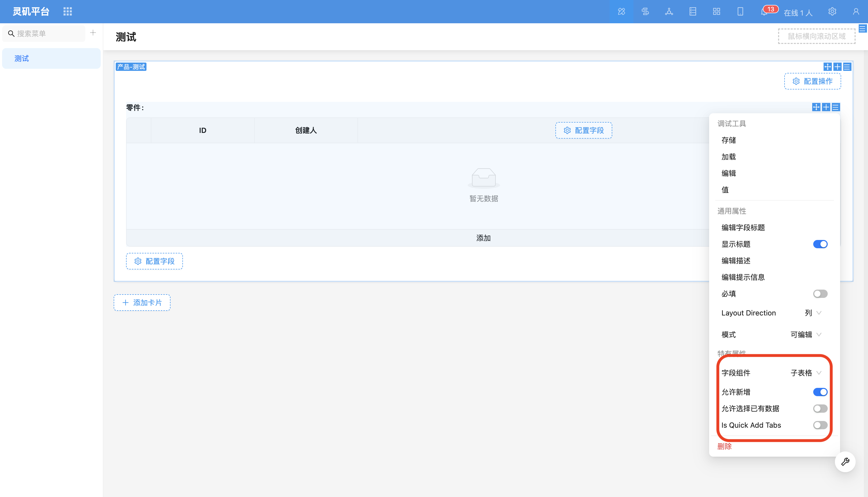868x497 pixels.
Task: Click the move handle icon of 产品-测试 card
Action: pyautogui.click(x=827, y=66)
